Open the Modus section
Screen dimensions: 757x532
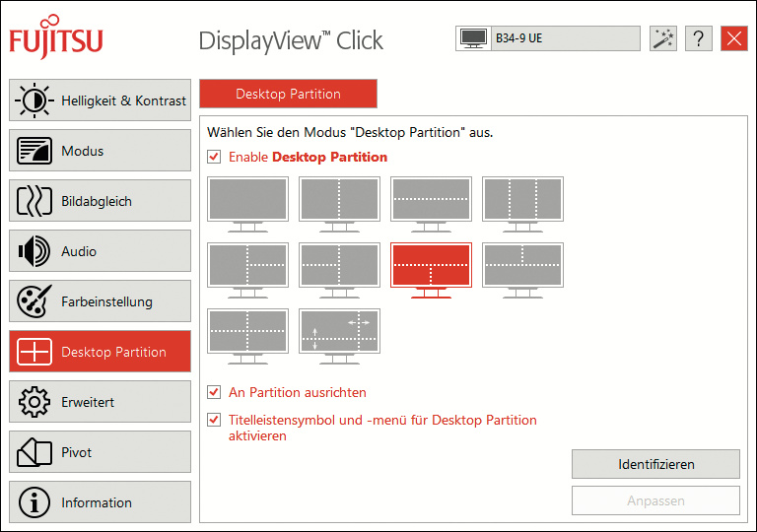click(100, 150)
